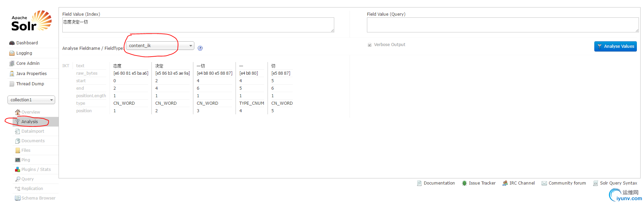Click the Field Value (Query) text area

coord(502,25)
